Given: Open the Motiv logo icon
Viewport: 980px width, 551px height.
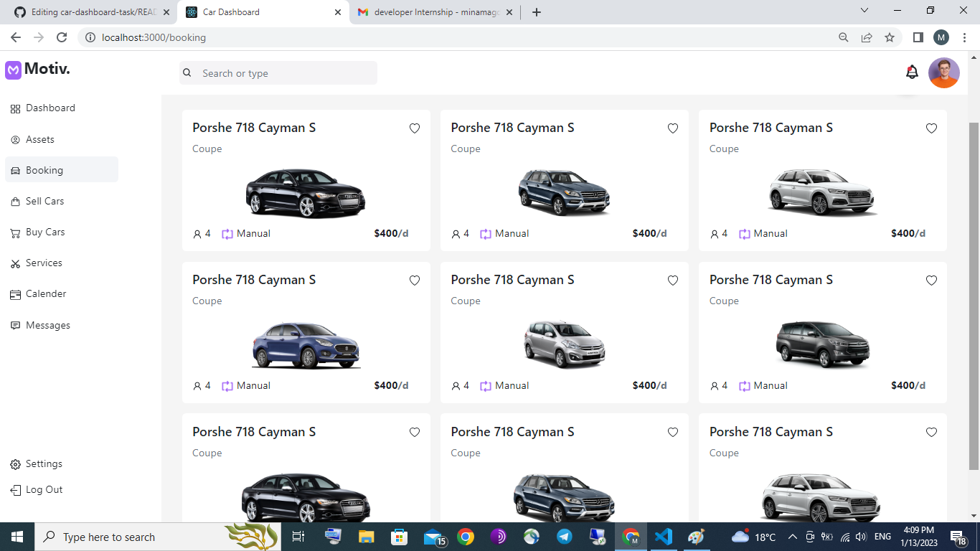Looking at the screenshot, I should (x=14, y=69).
